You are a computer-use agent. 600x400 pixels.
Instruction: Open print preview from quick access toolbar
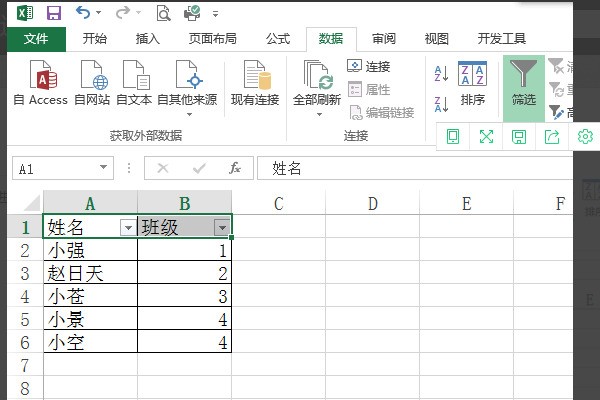tap(163, 13)
